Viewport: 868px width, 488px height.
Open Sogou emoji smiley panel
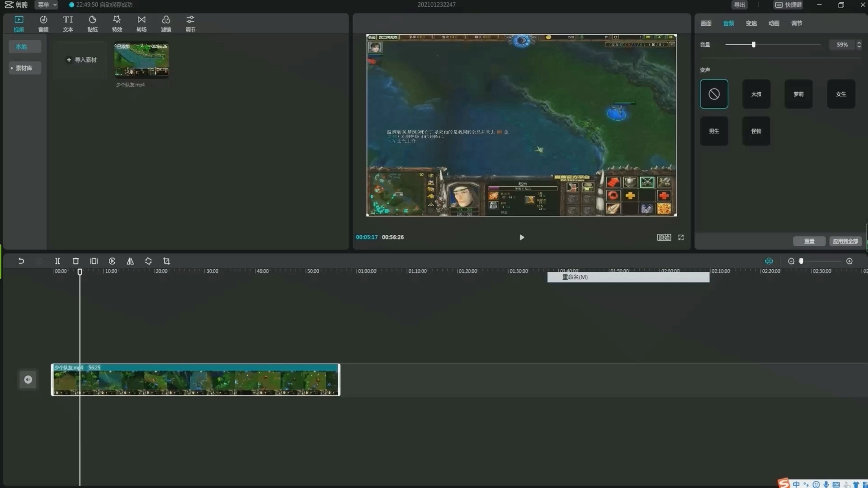click(x=816, y=484)
